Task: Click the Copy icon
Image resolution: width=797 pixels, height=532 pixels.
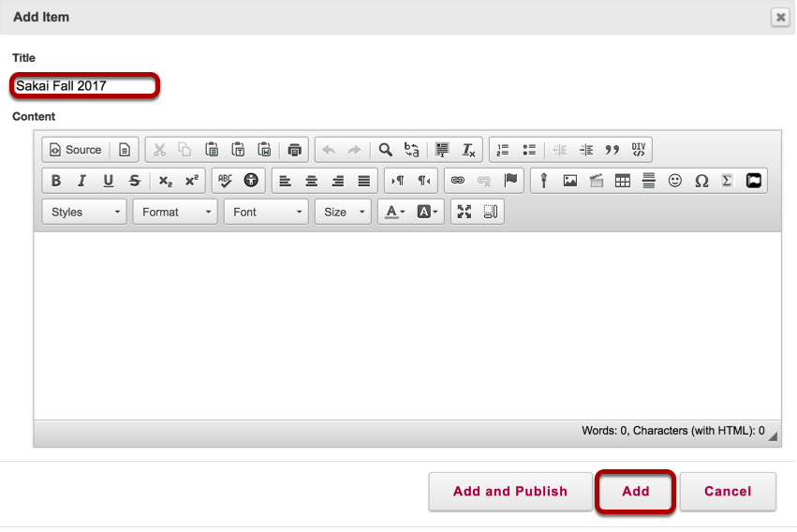Action: click(184, 150)
